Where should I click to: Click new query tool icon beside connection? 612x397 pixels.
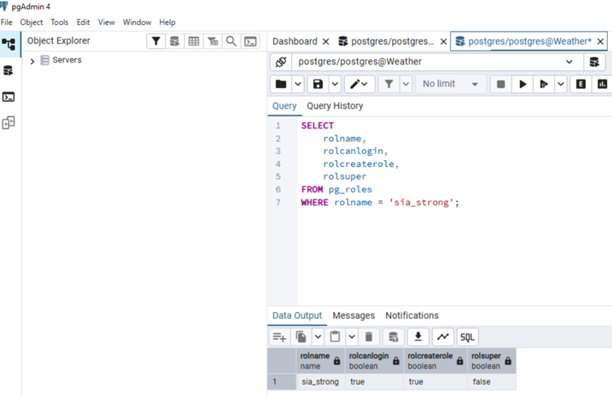[594, 62]
